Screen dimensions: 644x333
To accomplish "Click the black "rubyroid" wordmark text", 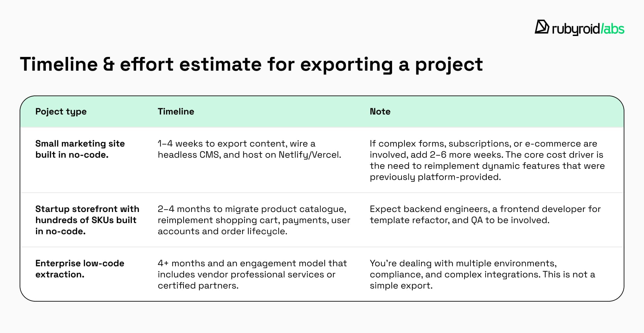I will (x=576, y=29).
